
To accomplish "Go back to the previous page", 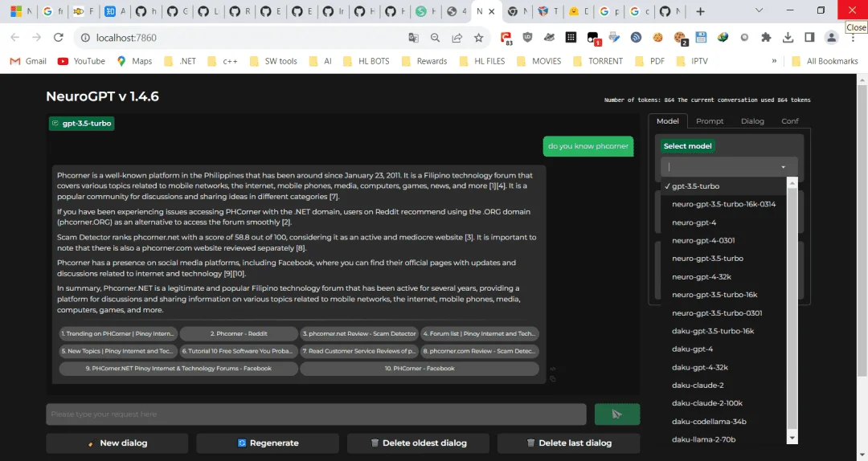I will tap(15, 38).
